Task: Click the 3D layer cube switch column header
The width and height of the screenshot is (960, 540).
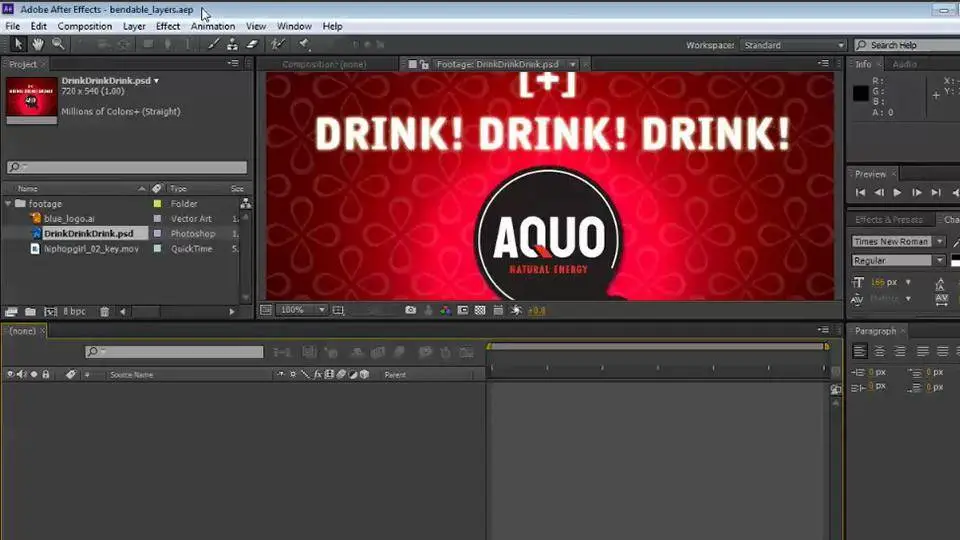Action: tap(365, 374)
